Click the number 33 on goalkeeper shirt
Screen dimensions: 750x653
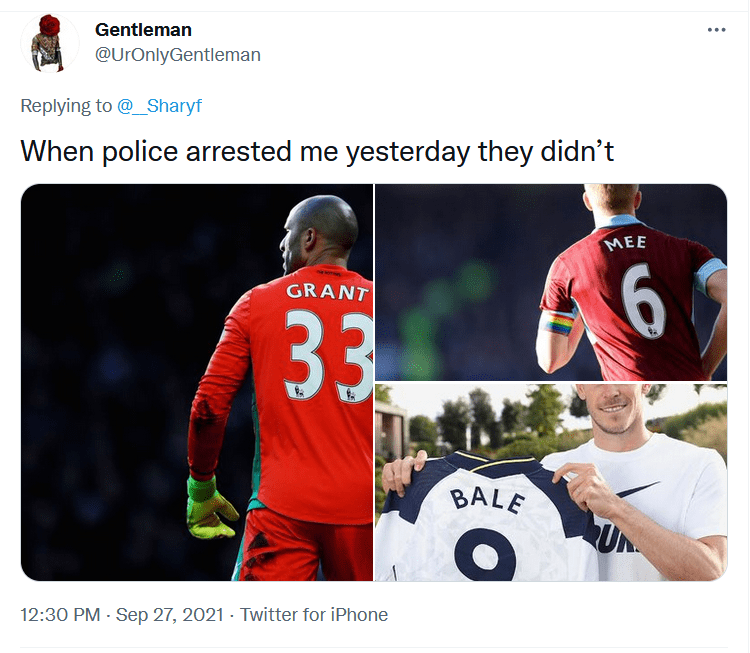(x=329, y=355)
